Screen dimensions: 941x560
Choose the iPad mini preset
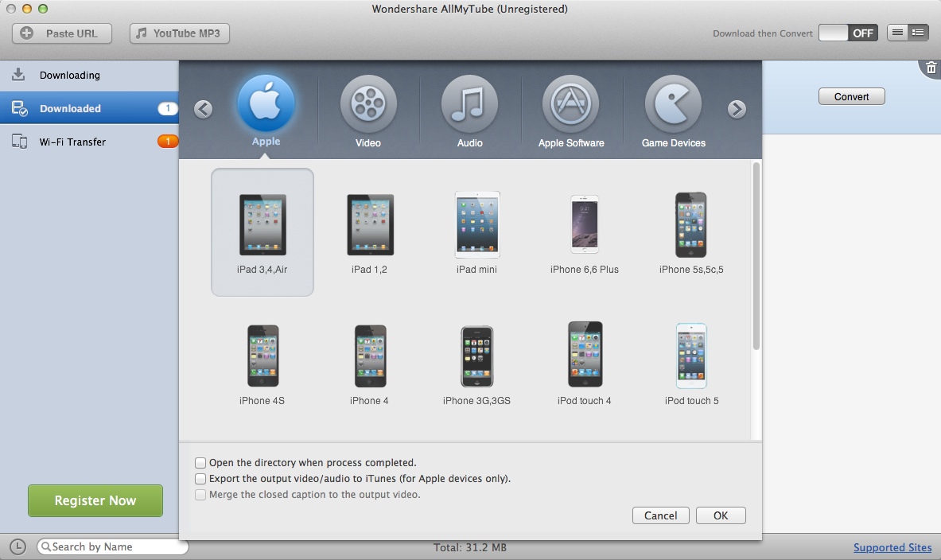pos(477,232)
